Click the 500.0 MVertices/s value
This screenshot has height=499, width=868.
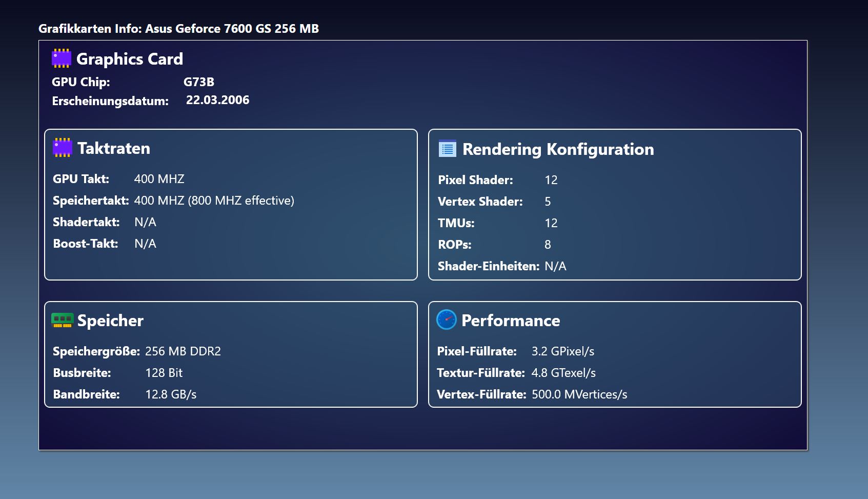(580, 394)
